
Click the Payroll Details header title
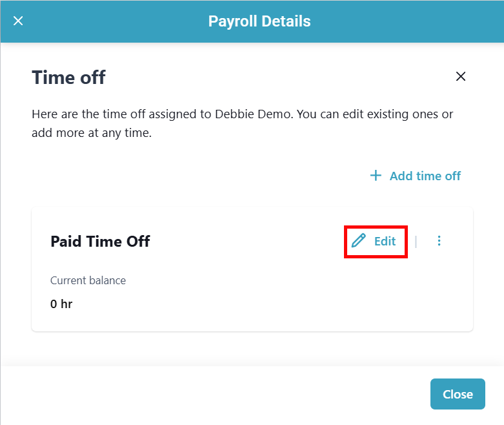(x=259, y=21)
